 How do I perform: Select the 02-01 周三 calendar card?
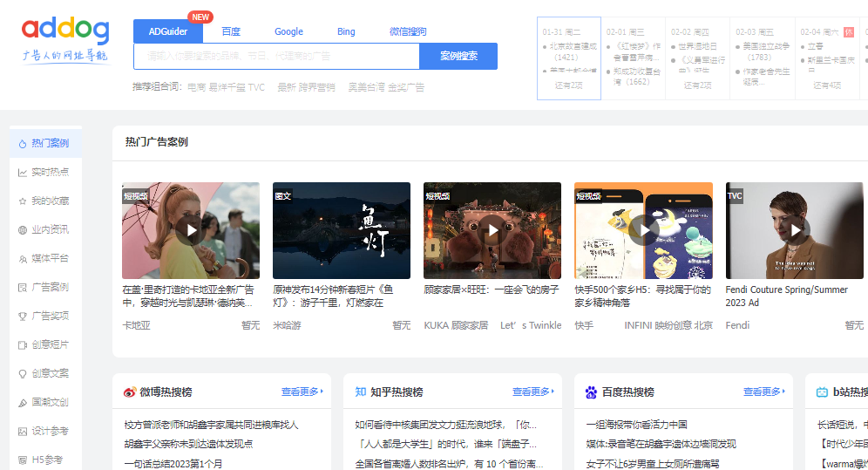tap(634, 58)
